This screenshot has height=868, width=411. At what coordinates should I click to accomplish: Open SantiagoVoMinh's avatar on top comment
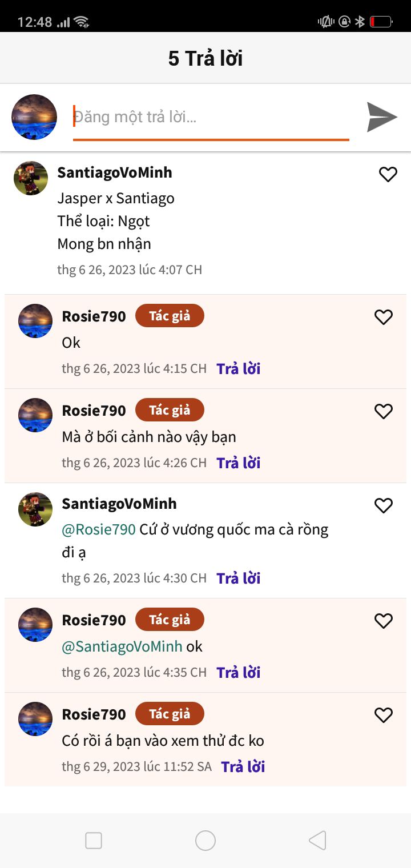click(31, 178)
